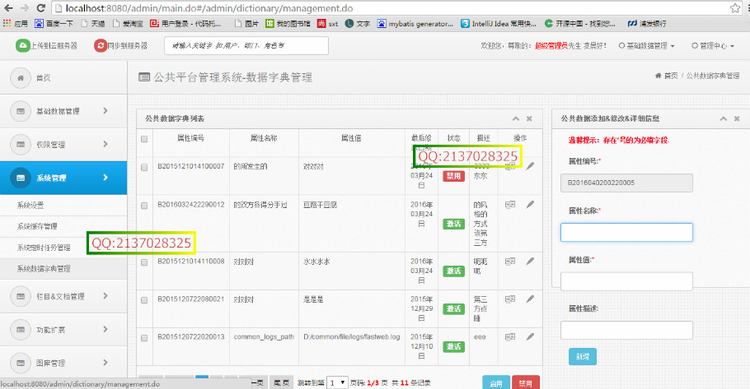Image resolution: width=750 pixels, height=389 pixels.
Task: Click the red sync-to-server icon
Action: click(x=100, y=45)
